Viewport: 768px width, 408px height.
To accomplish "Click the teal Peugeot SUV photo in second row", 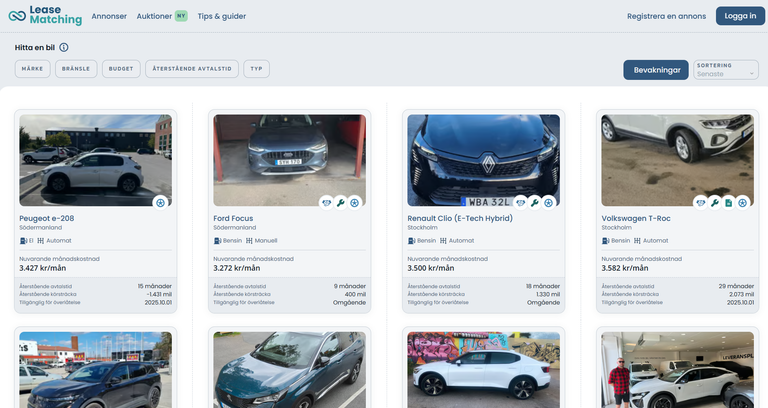I will [x=289, y=370].
